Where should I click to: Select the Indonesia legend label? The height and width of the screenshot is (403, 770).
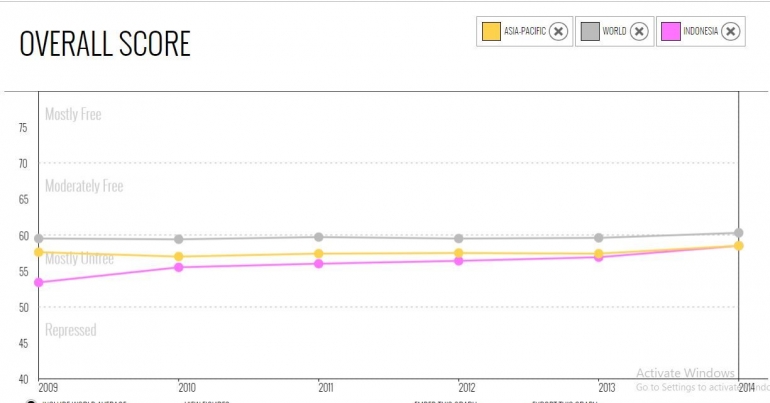coord(701,32)
